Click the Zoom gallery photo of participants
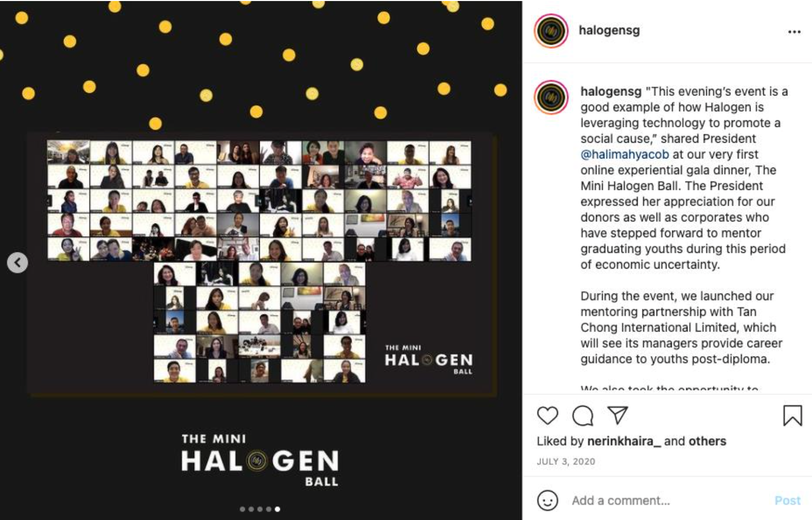812x520 pixels. tap(262, 264)
